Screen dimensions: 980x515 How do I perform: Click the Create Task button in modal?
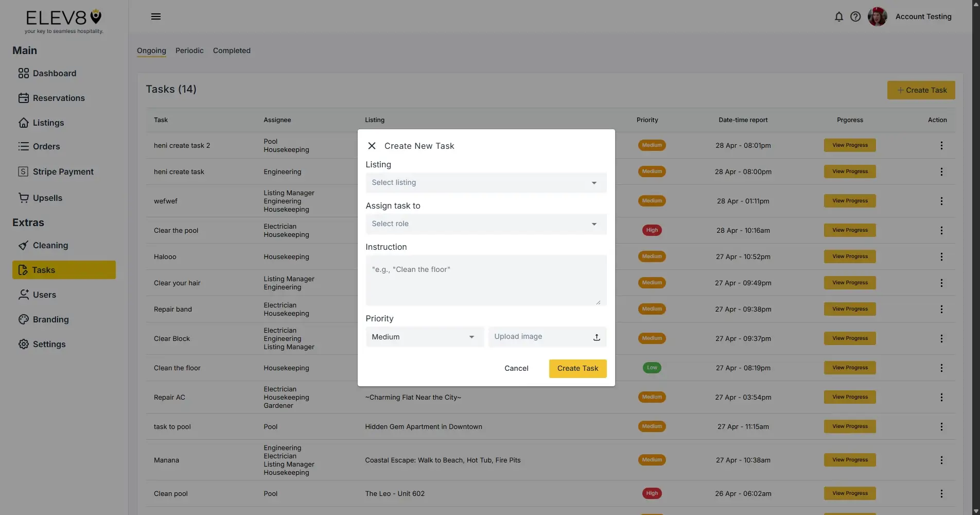point(577,368)
